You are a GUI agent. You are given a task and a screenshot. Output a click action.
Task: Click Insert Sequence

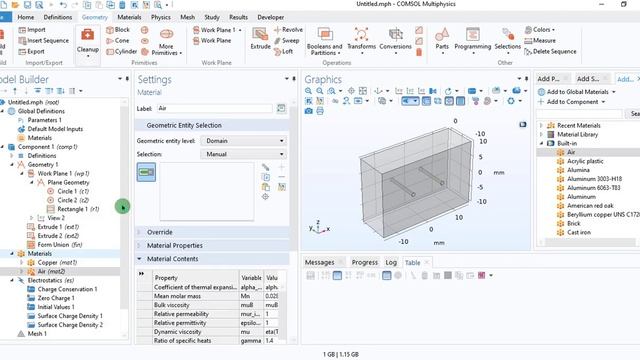coord(44,40)
